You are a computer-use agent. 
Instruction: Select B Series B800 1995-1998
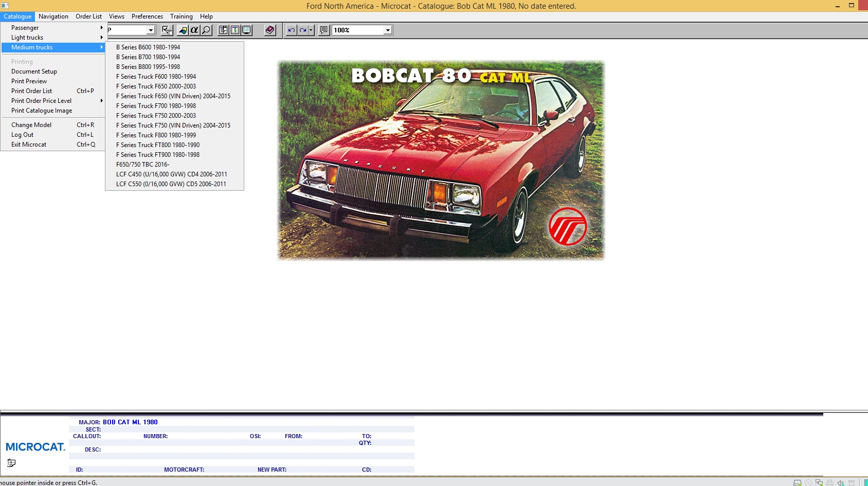pyautogui.click(x=174, y=67)
